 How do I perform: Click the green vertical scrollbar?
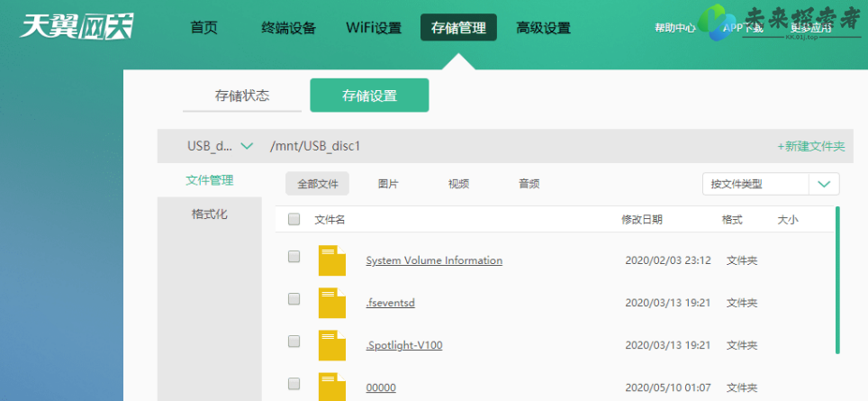pos(837,279)
